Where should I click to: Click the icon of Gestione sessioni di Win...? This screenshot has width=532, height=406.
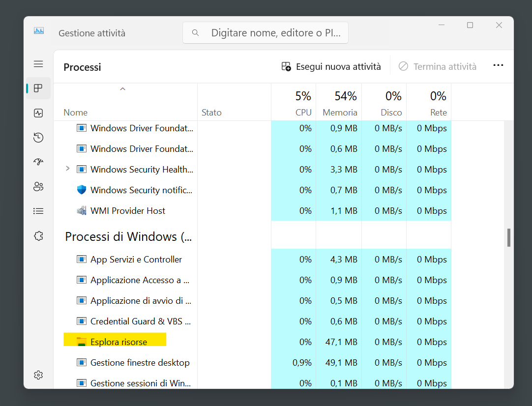pyautogui.click(x=82, y=383)
